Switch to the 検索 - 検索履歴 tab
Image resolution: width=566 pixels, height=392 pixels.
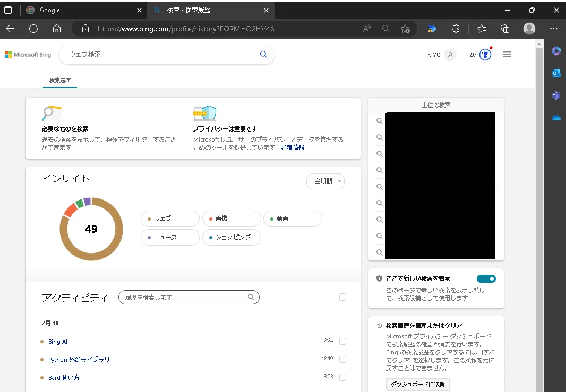click(211, 10)
